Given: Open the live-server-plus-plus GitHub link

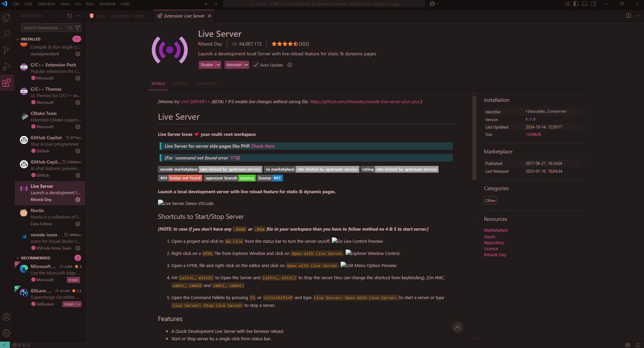Looking at the screenshot, I should (x=364, y=101).
